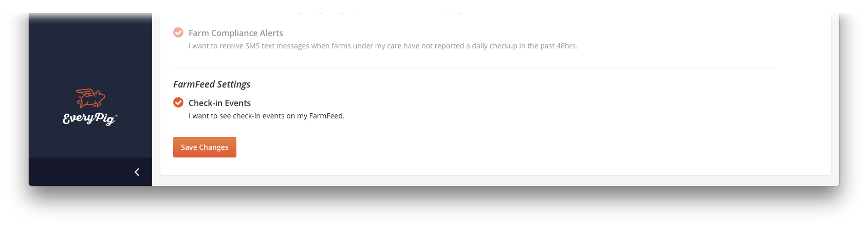This screenshot has width=868, height=227.
Task: Click the FarmFeed Settings section heading
Action: pos(212,84)
